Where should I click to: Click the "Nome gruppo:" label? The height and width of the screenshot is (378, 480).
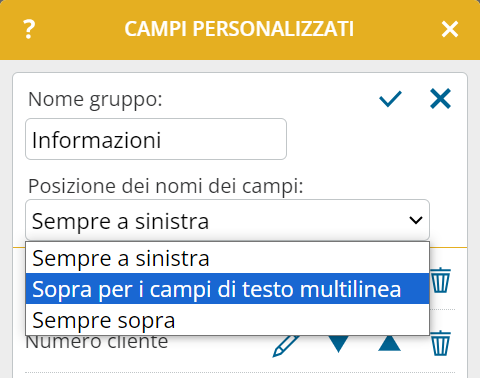click(x=95, y=100)
